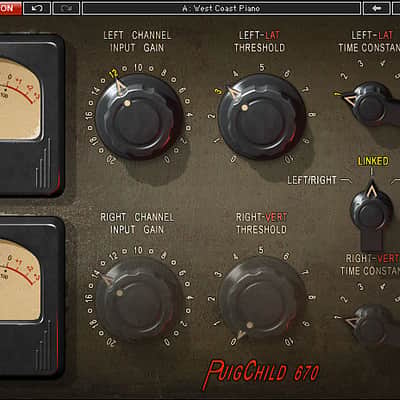Click the 0 mark on Left-LAT Threshold dial

tap(234, 159)
